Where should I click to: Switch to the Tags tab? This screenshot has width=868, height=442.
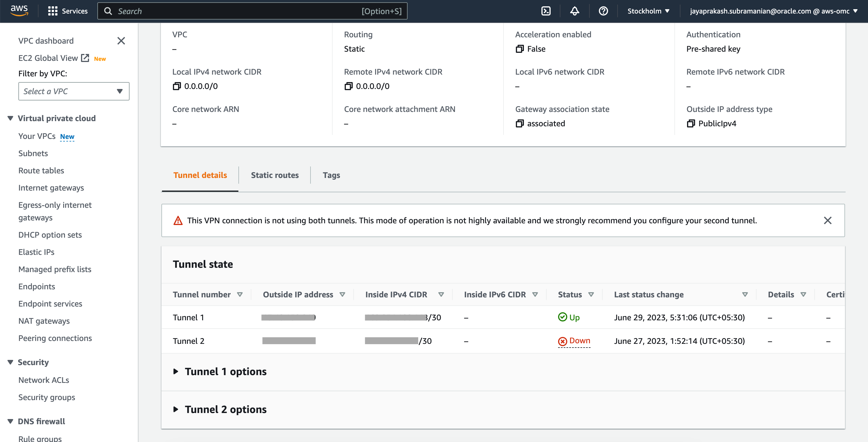pos(331,175)
